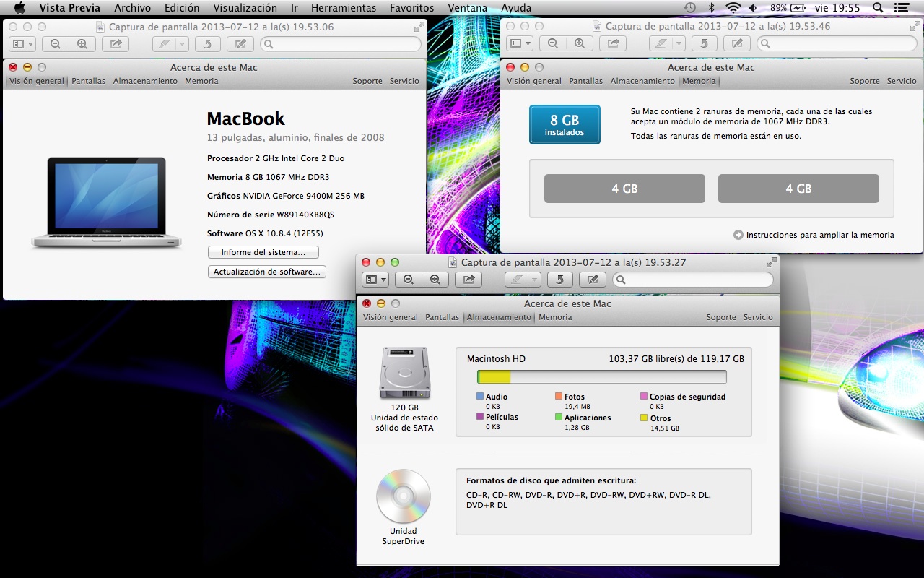Toggle the highlighter in the 19.53.06 window
The height and width of the screenshot is (578, 924).
tap(165, 43)
